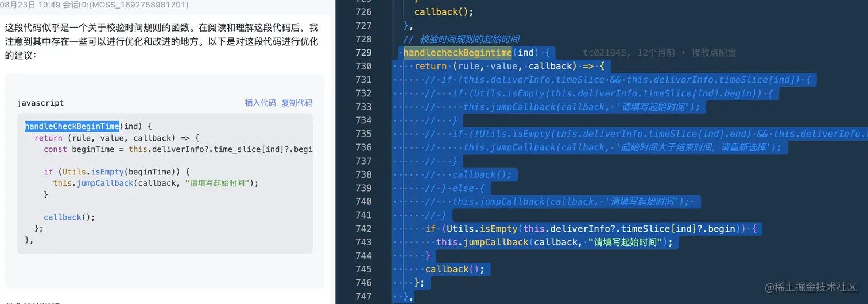868x304 pixels.
Task: Click callback(); on editor line 726
Action: pyautogui.click(x=444, y=12)
